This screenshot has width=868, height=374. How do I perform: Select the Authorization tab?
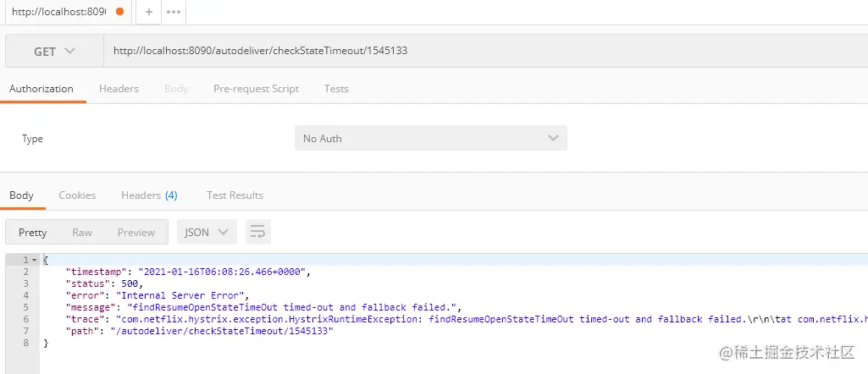[x=41, y=89]
